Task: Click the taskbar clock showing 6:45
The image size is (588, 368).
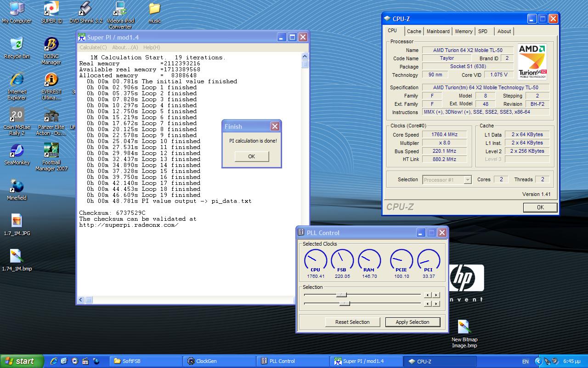Action: 572,362
